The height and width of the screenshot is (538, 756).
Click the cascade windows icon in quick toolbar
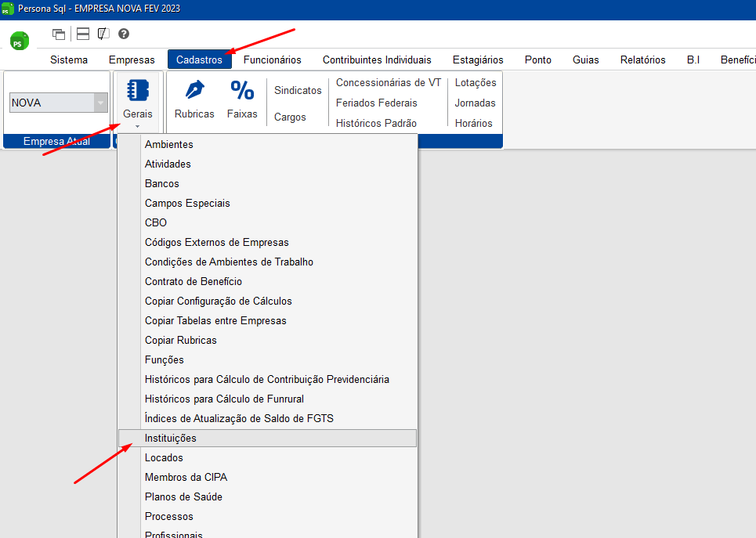tap(59, 34)
